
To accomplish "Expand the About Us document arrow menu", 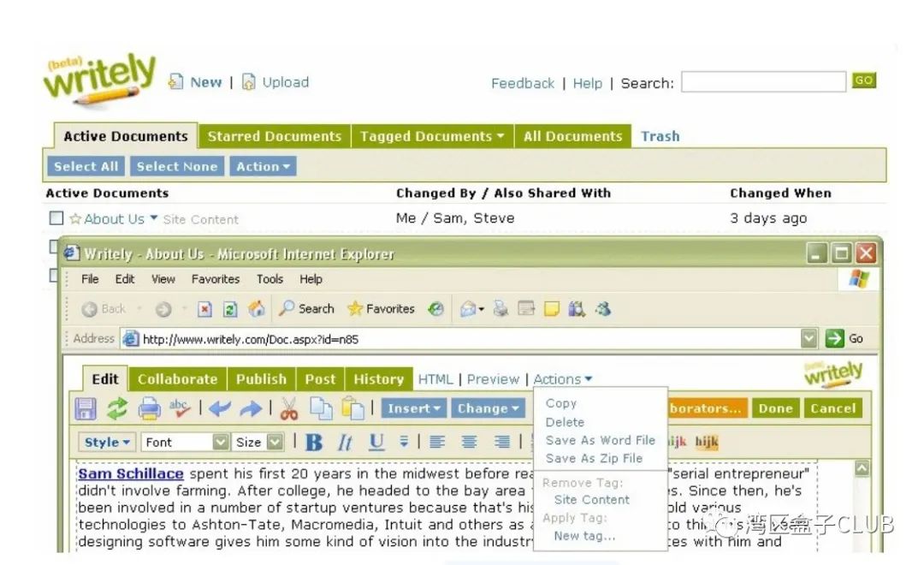I will click(x=154, y=217).
